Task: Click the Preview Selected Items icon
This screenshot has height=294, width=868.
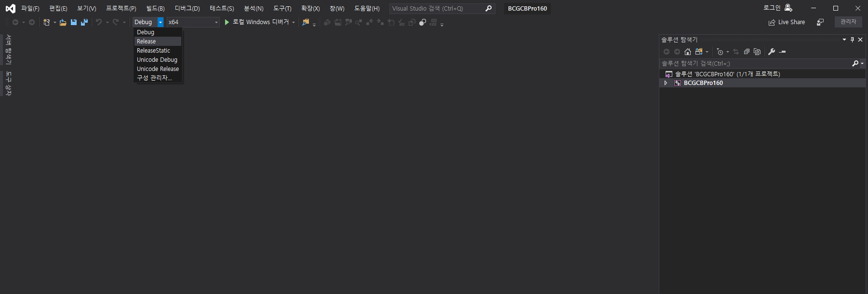Action: [783, 52]
